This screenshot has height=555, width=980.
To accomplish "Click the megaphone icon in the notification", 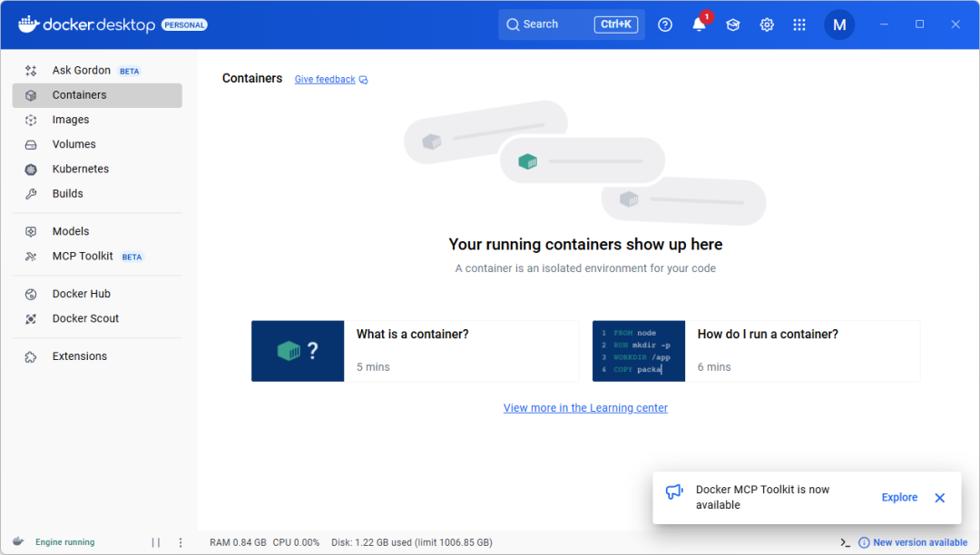I will coord(674,492).
